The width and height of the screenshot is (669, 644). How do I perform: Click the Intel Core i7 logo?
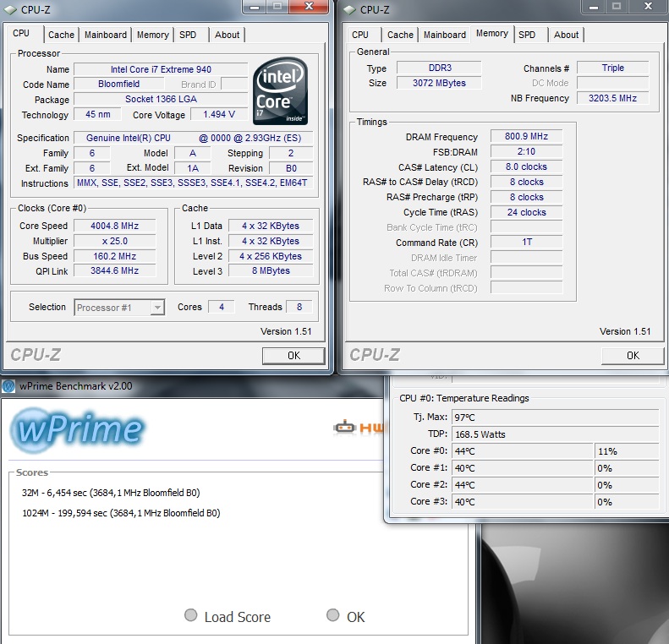(280, 91)
